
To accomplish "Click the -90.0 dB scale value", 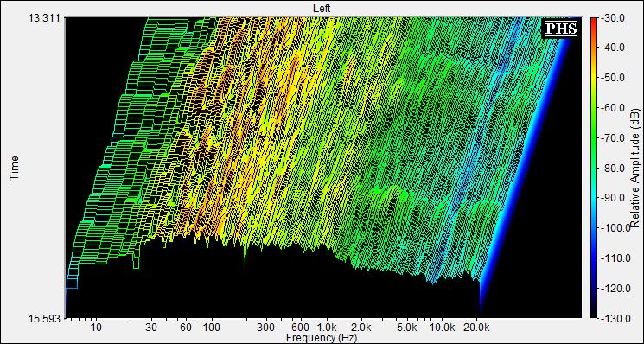I will point(613,198).
